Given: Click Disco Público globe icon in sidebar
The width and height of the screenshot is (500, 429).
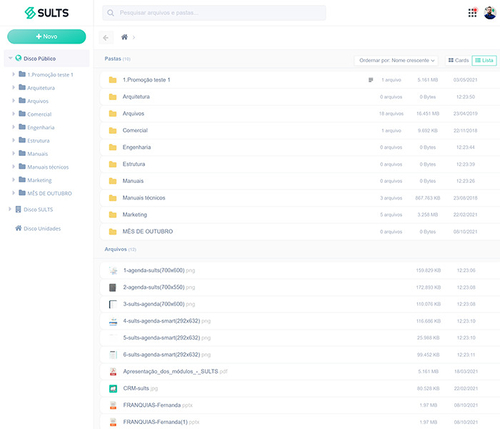Looking at the screenshot, I should coord(18,58).
